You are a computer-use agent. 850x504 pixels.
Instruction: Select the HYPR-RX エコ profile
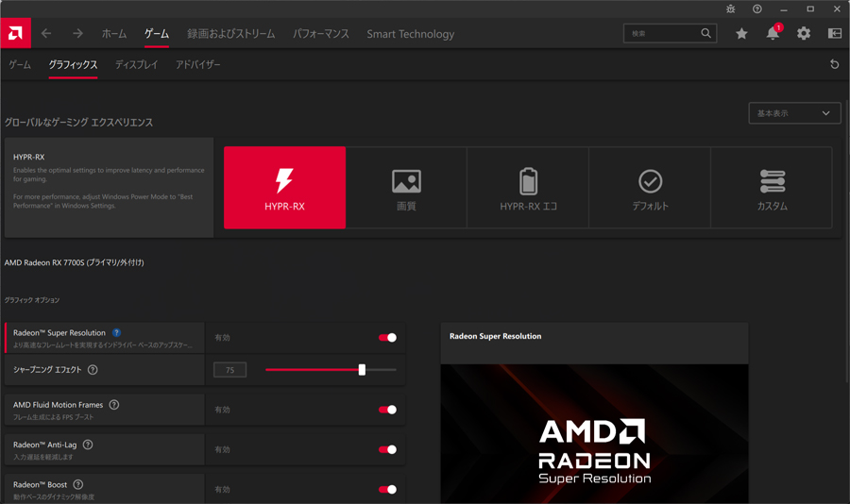pos(528,188)
